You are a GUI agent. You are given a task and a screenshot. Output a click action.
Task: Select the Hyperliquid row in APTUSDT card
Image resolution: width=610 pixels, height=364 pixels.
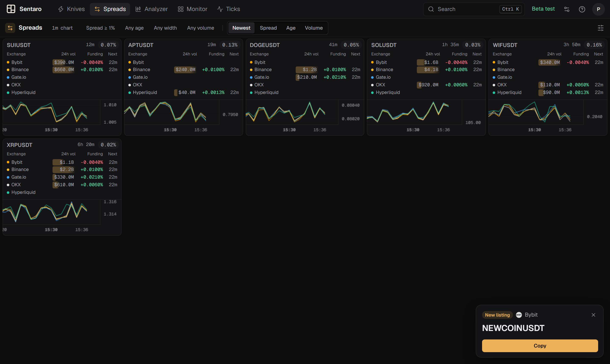point(183,92)
